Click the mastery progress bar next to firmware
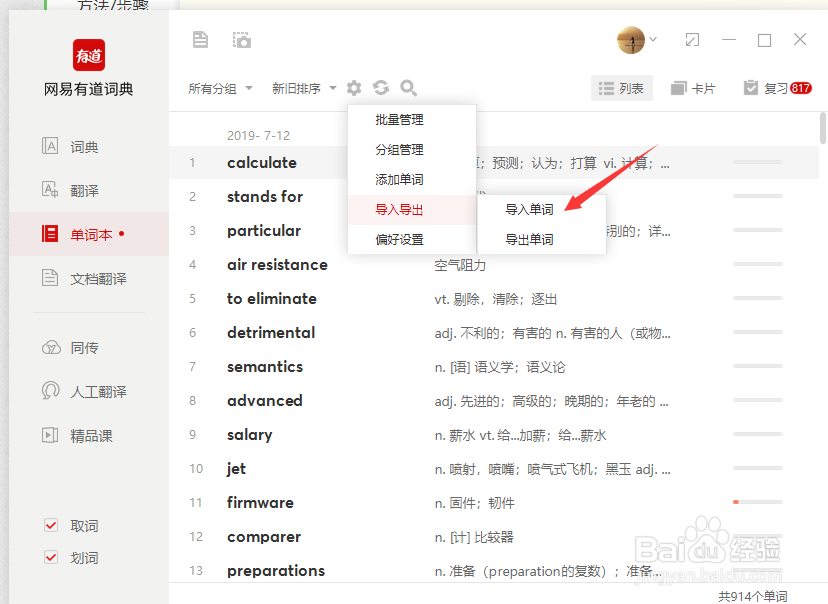Viewport: 828px width, 604px height. tap(757, 502)
